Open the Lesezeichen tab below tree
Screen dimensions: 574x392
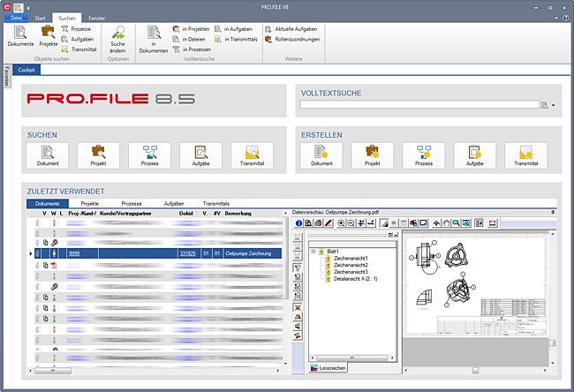click(329, 368)
